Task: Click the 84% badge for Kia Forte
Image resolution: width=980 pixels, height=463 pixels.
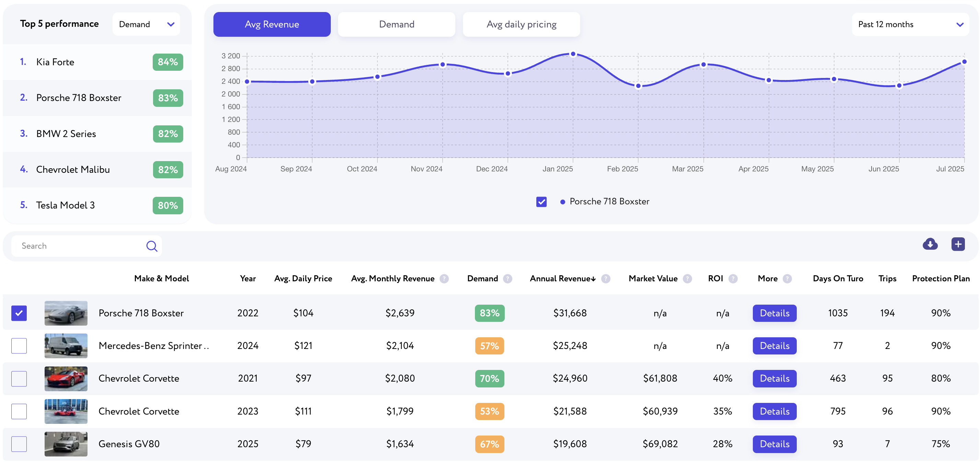Action: coord(168,62)
